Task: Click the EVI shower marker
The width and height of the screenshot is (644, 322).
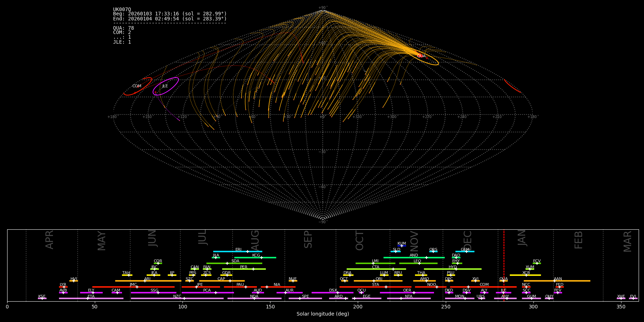Action: pos(633,298)
